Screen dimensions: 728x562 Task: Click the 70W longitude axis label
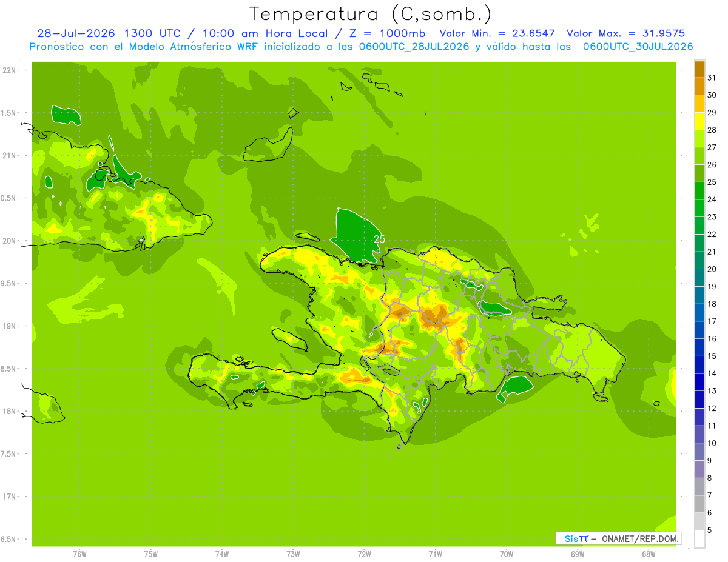tap(507, 554)
